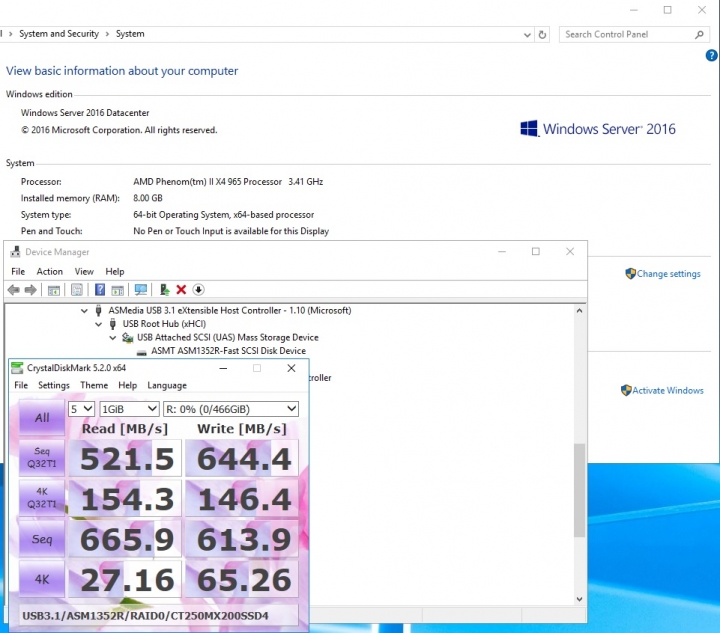Click System breadcrumb in address bar
Viewport: 720px width, 633px height.
(x=130, y=34)
